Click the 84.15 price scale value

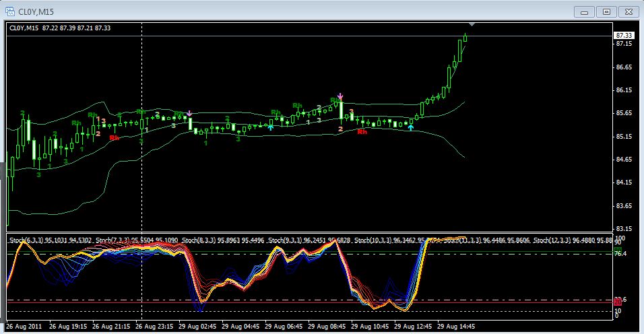[x=624, y=182]
